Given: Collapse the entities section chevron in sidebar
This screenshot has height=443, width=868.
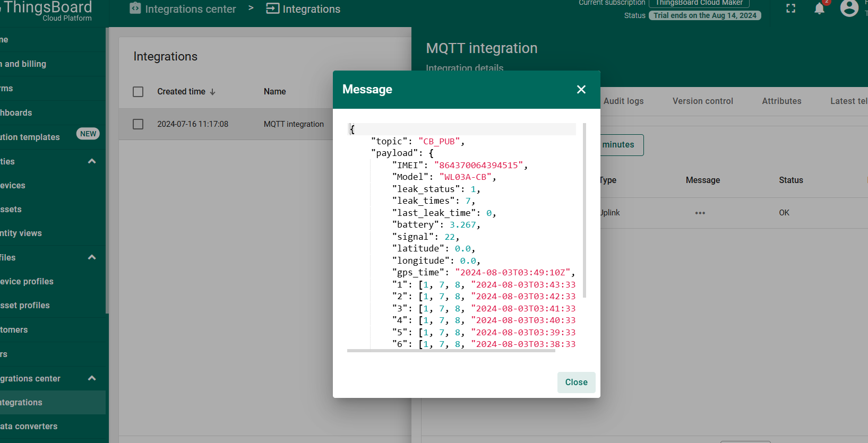Looking at the screenshot, I should click(x=92, y=161).
